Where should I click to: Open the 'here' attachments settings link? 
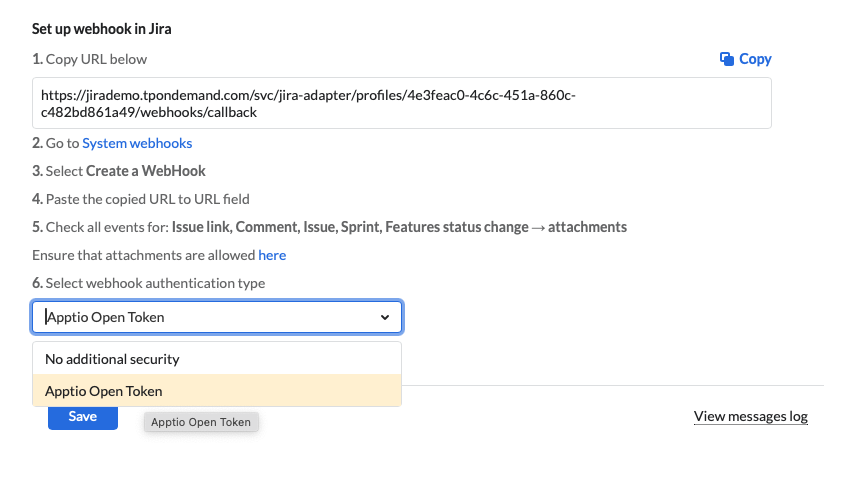[x=272, y=255]
